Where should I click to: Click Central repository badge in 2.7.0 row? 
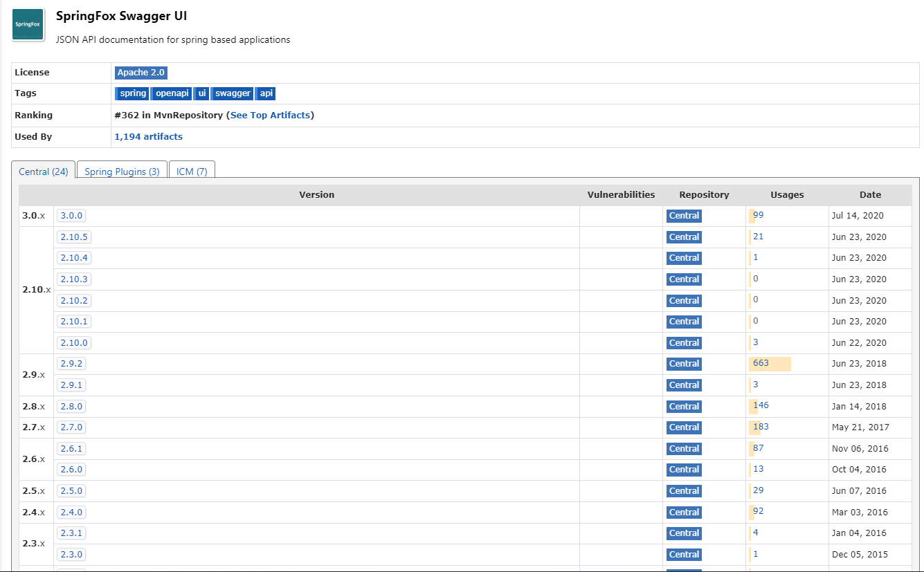[684, 427]
